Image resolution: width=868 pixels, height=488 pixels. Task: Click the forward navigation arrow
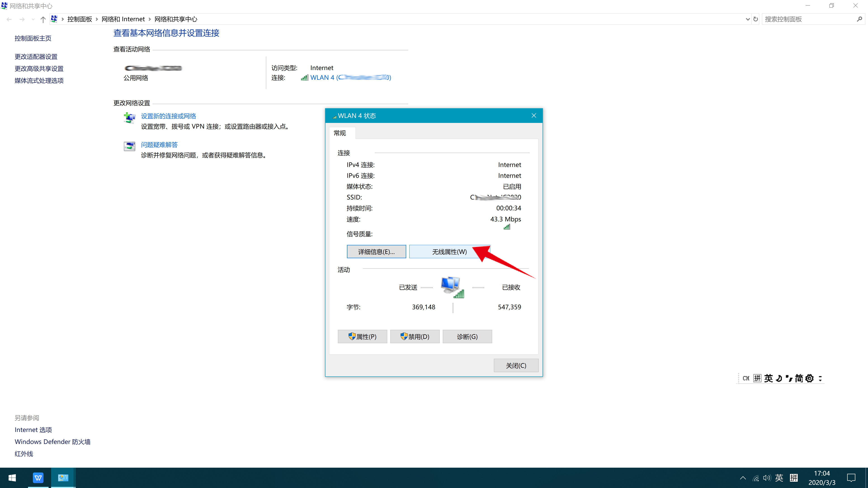coord(22,19)
